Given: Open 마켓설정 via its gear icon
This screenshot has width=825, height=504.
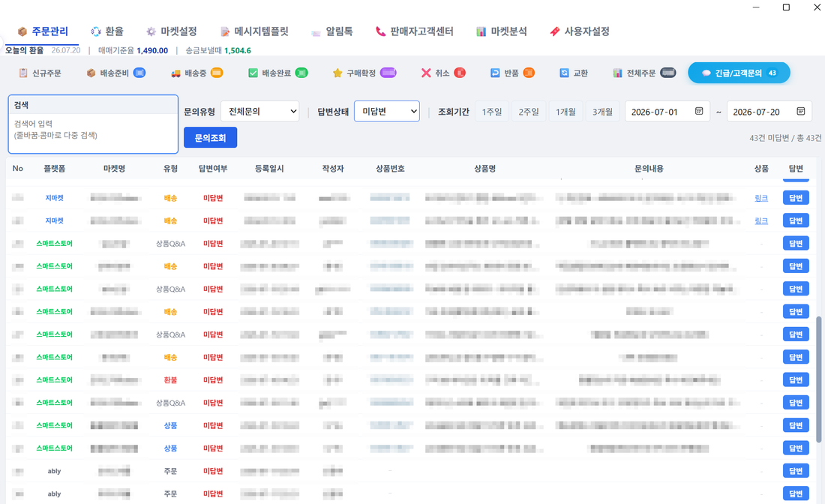Looking at the screenshot, I should 151,31.
